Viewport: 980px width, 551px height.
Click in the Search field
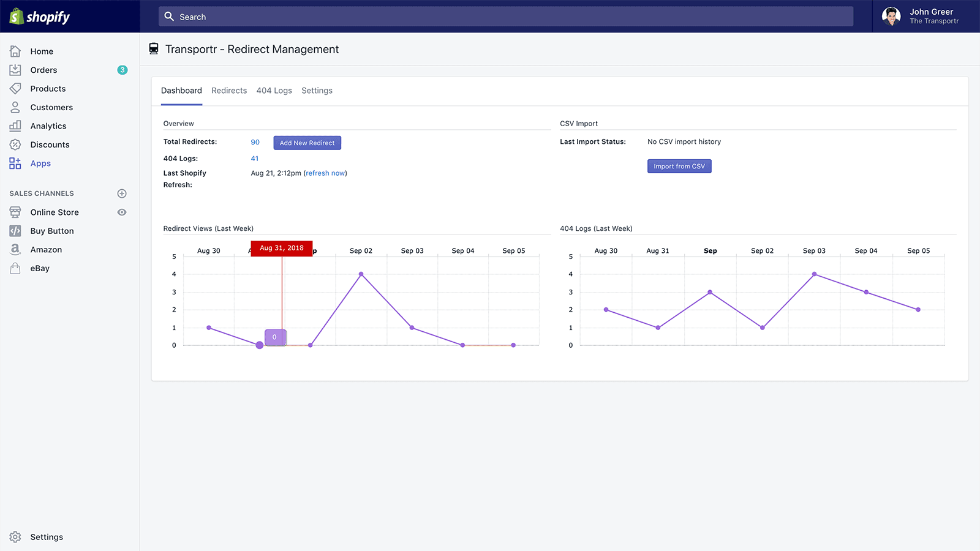[505, 17]
